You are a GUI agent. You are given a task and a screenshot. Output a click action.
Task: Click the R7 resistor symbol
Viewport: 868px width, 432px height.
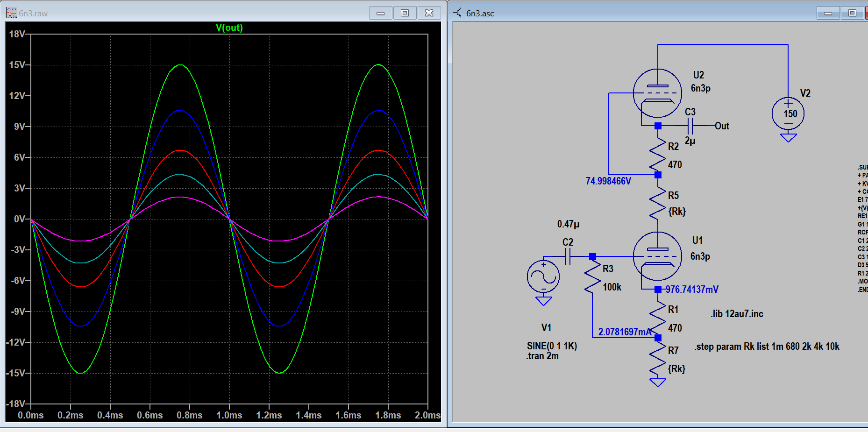pos(658,359)
